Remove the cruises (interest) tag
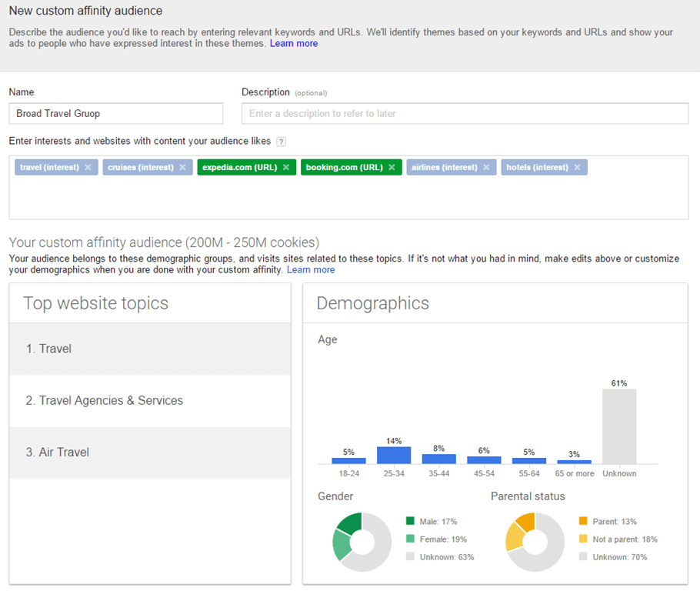700x591 pixels. 182,168
